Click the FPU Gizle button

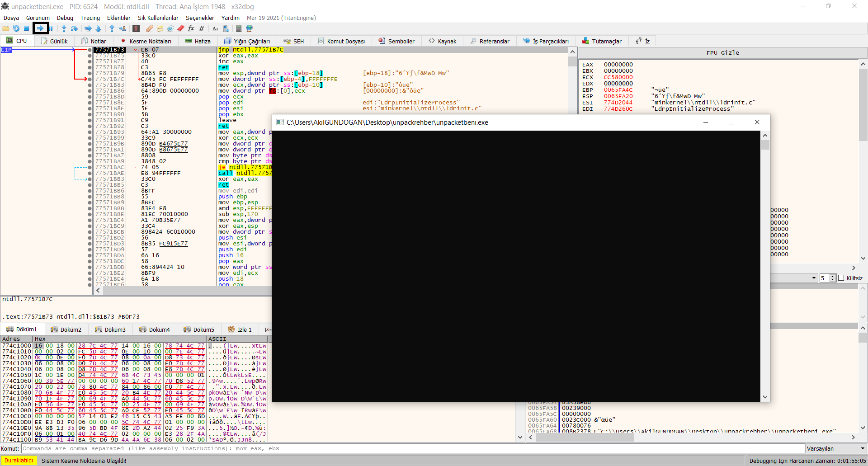coord(722,53)
